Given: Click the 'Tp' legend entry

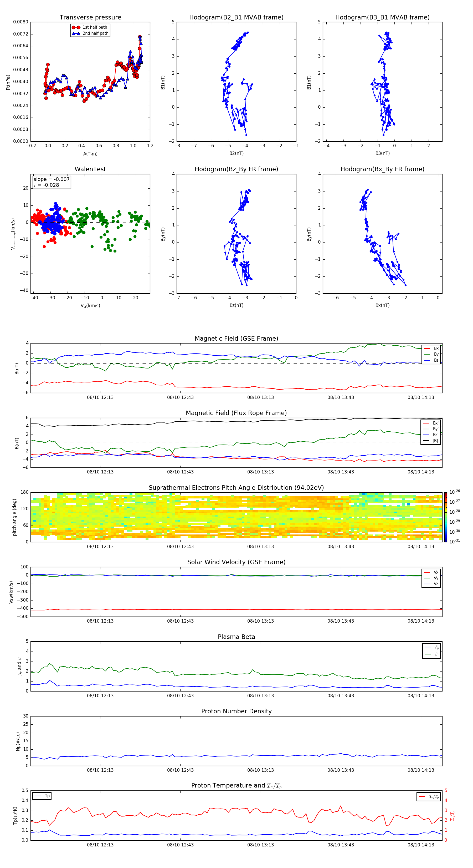Looking at the screenshot, I should (42, 796).
